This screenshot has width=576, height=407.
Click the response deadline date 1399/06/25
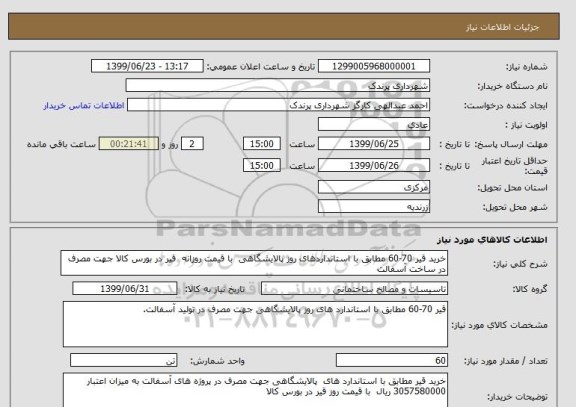point(374,144)
